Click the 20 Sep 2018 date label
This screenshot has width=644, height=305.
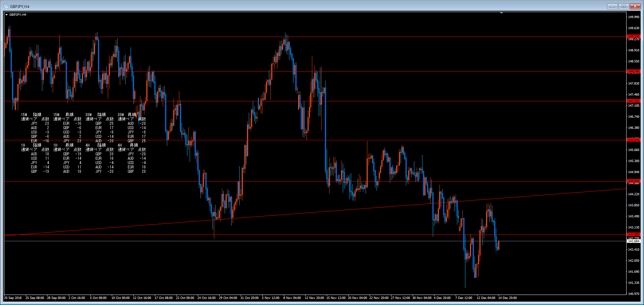[13, 298]
